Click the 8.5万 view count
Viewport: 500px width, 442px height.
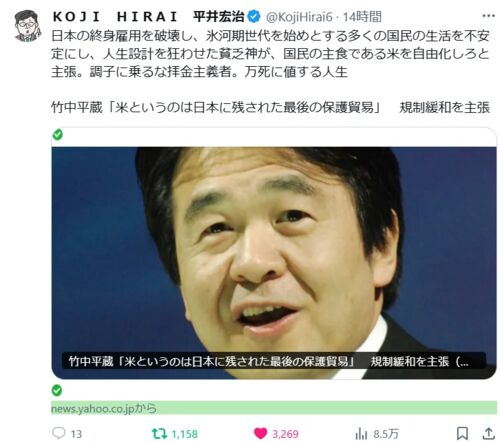click(386, 434)
